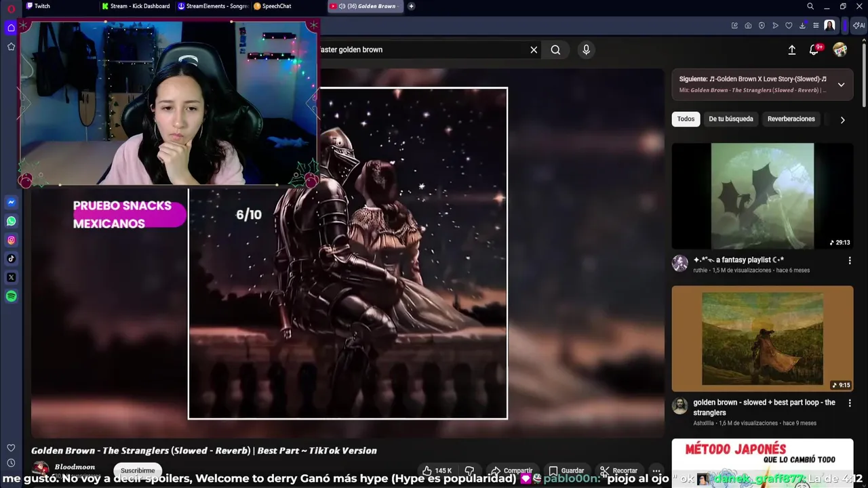Open a fantasy playlist video thumbnail
868x488 pixels.
coord(762,196)
